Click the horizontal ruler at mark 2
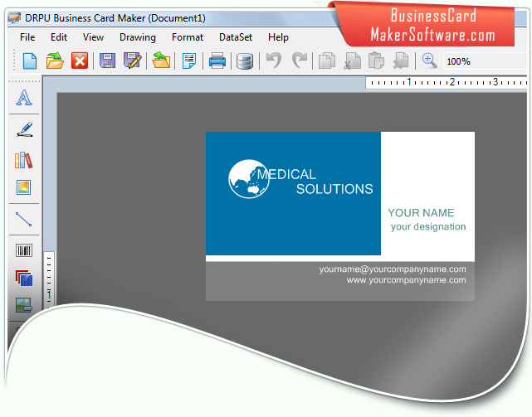 click(x=452, y=82)
